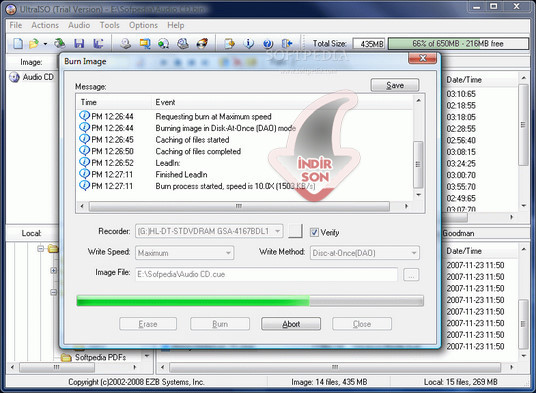Click the 66% of 650MB capacity bar
536x393 pixels.
click(458, 44)
